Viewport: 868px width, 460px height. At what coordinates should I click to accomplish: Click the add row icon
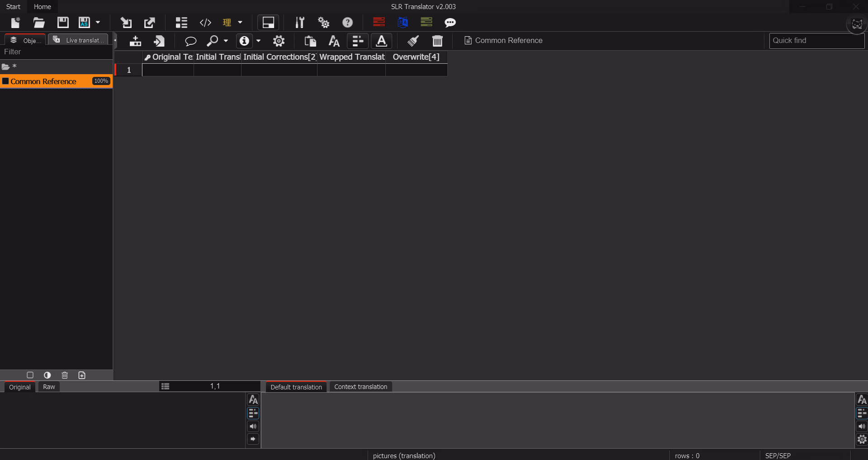[x=135, y=41]
